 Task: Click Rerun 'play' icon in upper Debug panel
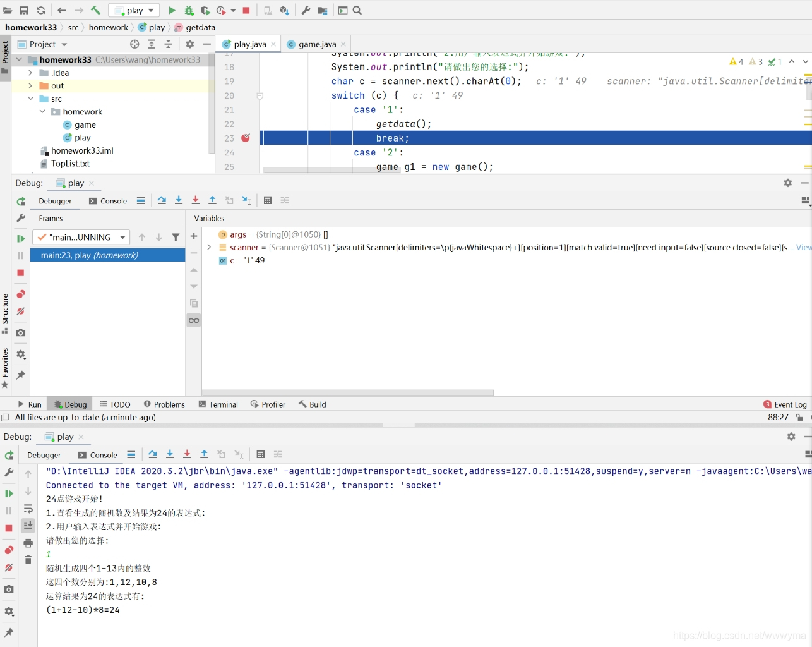21,202
